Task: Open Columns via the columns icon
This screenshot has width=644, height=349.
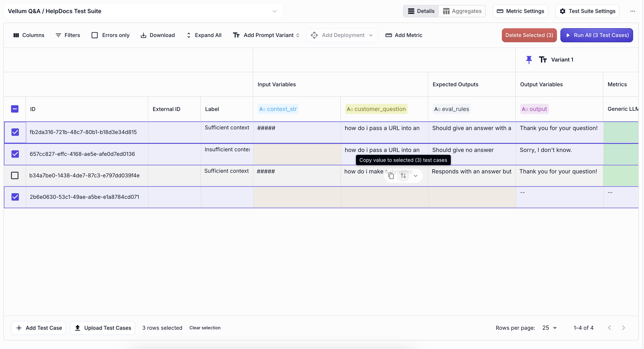Action: (x=16, y=35)
